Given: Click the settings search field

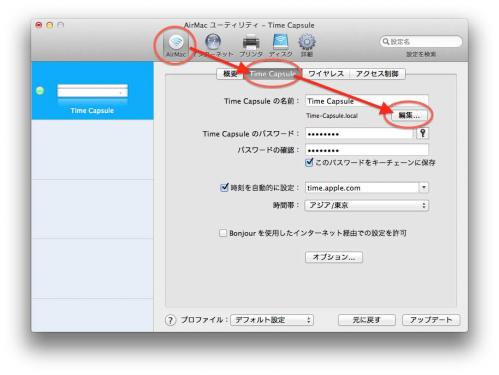Looking at the screenshot, I should [421, 41].
